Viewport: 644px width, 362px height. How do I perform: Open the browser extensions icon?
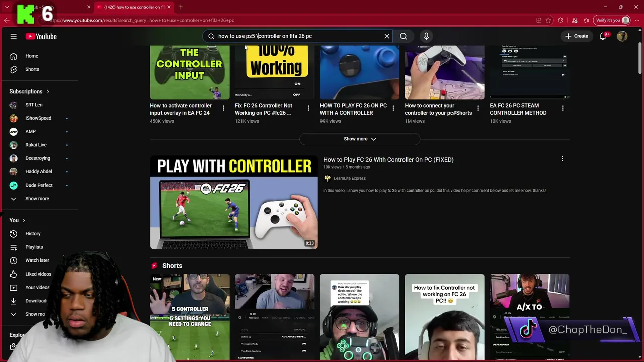[x=560, y=20]
